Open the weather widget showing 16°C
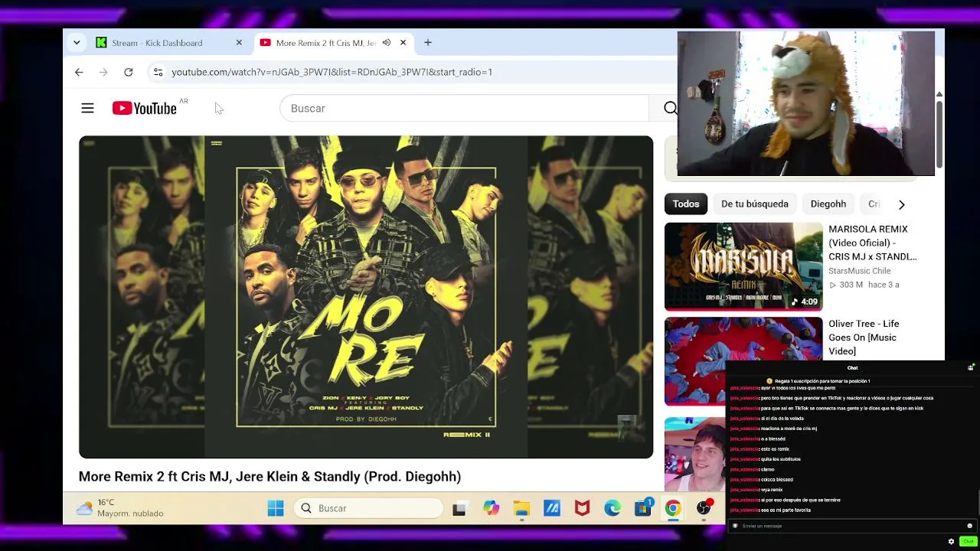Image resolution: width=980 pixels, height=551 pixels. click(119, 508)
